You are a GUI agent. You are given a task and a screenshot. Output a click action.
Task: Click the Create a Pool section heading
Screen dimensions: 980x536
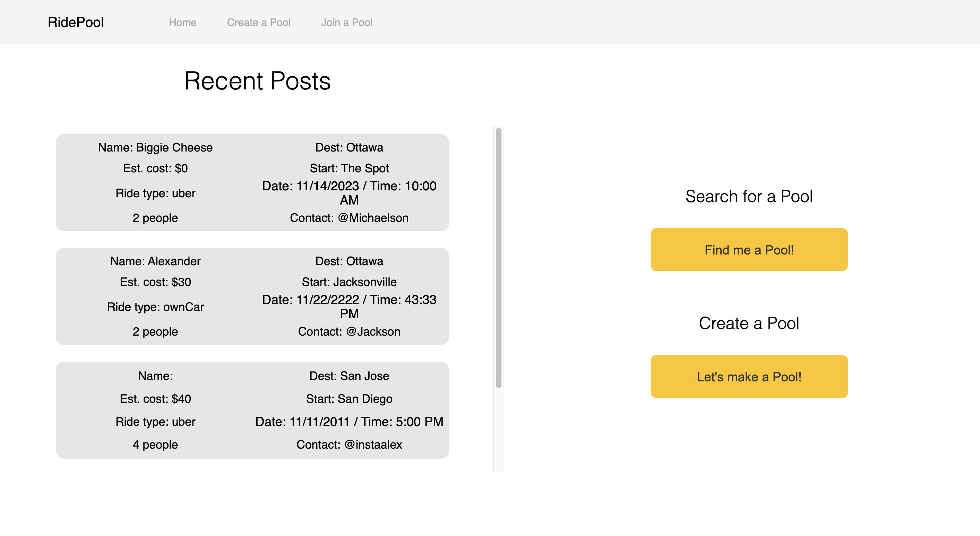pos(748,323)
